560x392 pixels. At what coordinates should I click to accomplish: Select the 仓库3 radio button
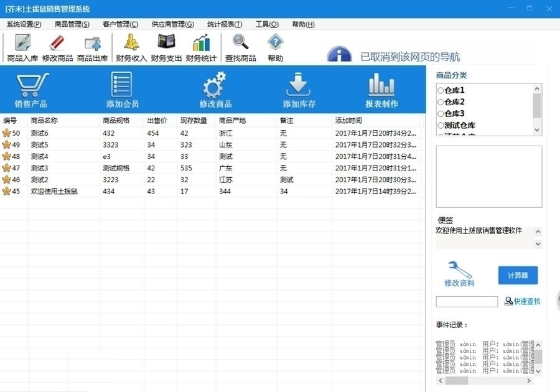441,113
